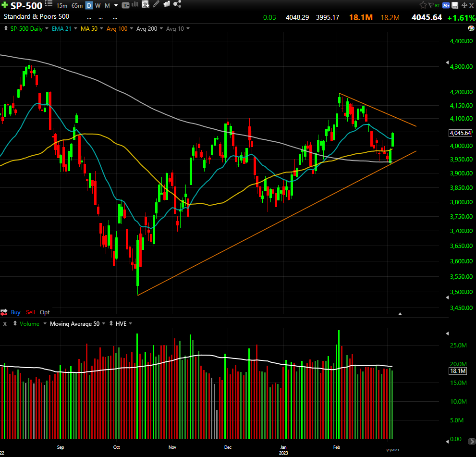Click the 3/3/2023 date label

[392, 450]
